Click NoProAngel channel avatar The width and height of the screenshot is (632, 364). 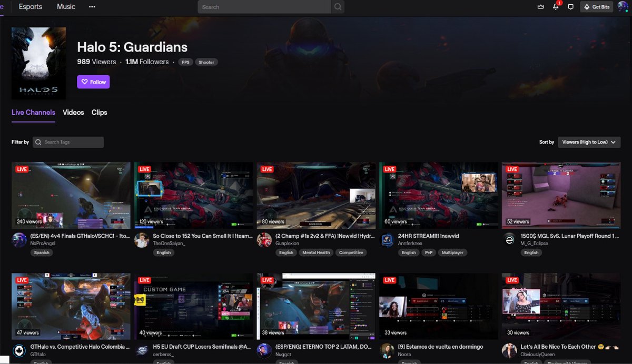point(19,240)
